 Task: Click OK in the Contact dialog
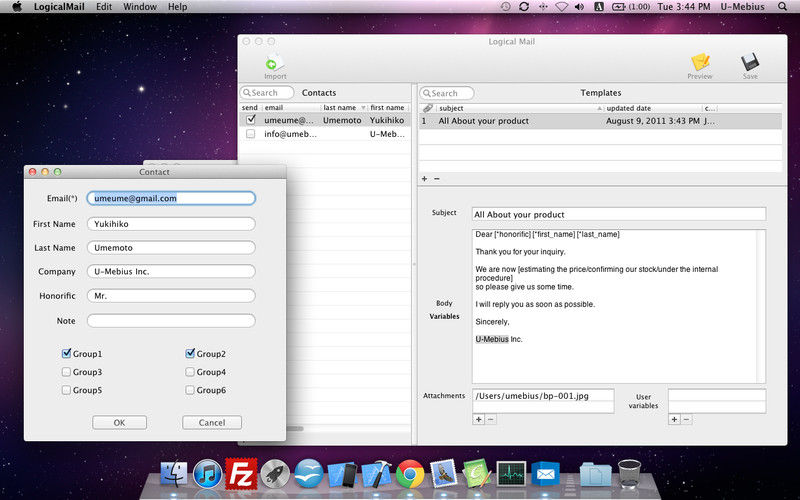pos(119,422)
